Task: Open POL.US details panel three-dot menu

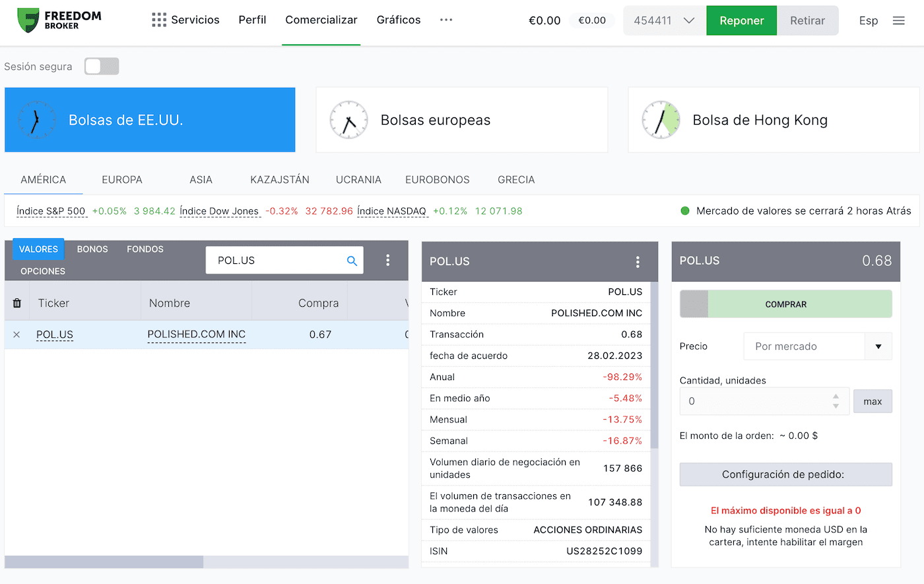Action: 638,262
